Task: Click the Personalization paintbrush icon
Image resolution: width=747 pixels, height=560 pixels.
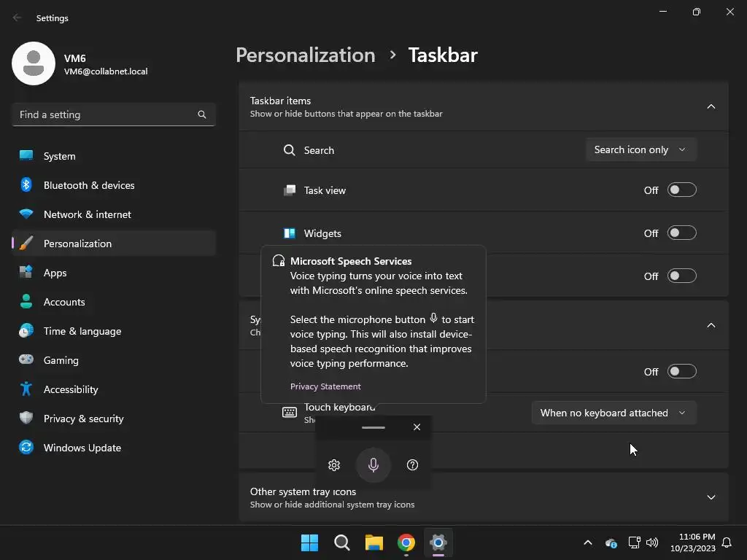Action: [x=26, y=244]
